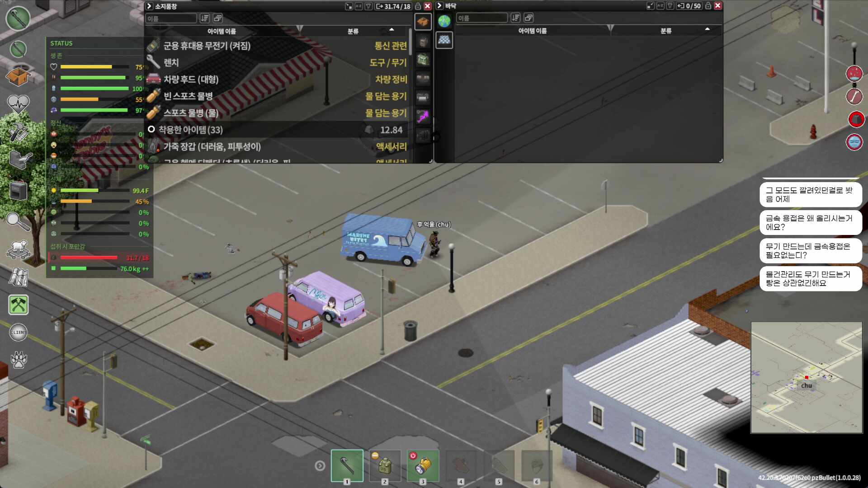Click the blue circular moodle icon
The width and height of the screenshot is (868, 488).
click(x=854, y=142)
